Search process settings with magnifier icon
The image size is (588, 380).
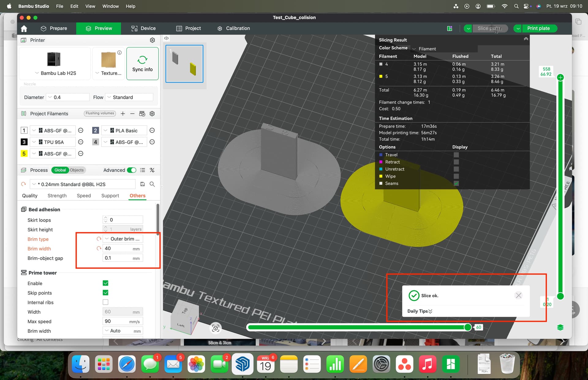[x=152, y=184]
